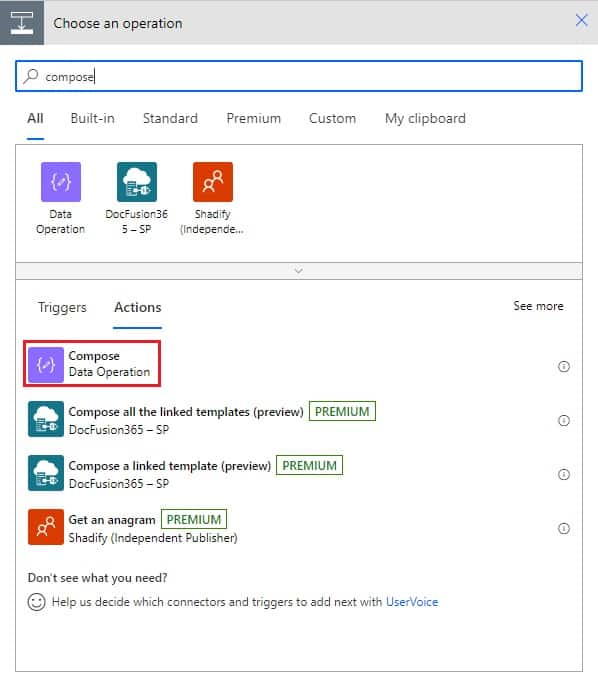598x692 pixels.
Task: Switch to the Triggers tab
Action: 62,308
